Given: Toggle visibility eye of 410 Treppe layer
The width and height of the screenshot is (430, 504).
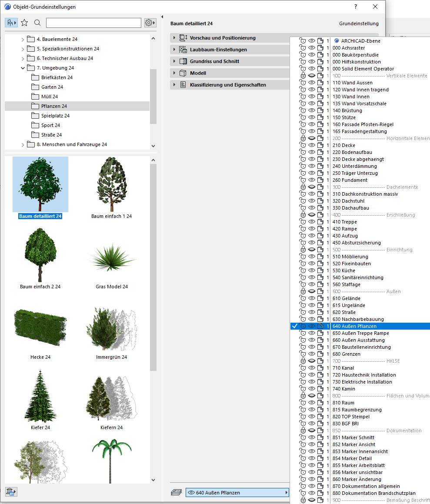Looking at the screenshot, I should click(311, 222).
